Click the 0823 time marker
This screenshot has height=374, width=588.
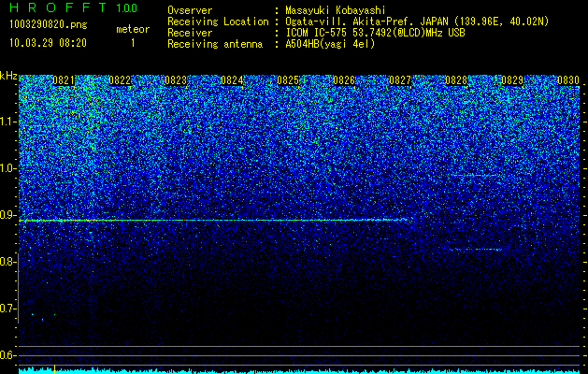pyautogui.click(x=176, y=80)
